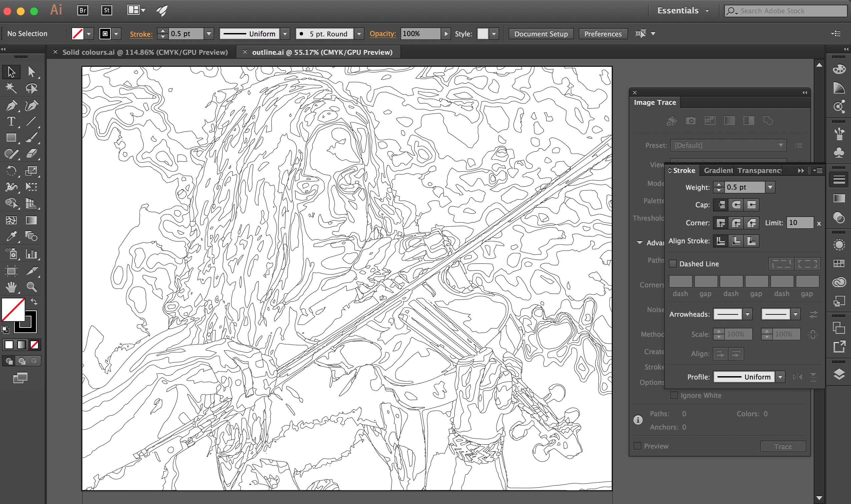Select the Eyedropper tool

pyautogui.click(x=11, y=236)
